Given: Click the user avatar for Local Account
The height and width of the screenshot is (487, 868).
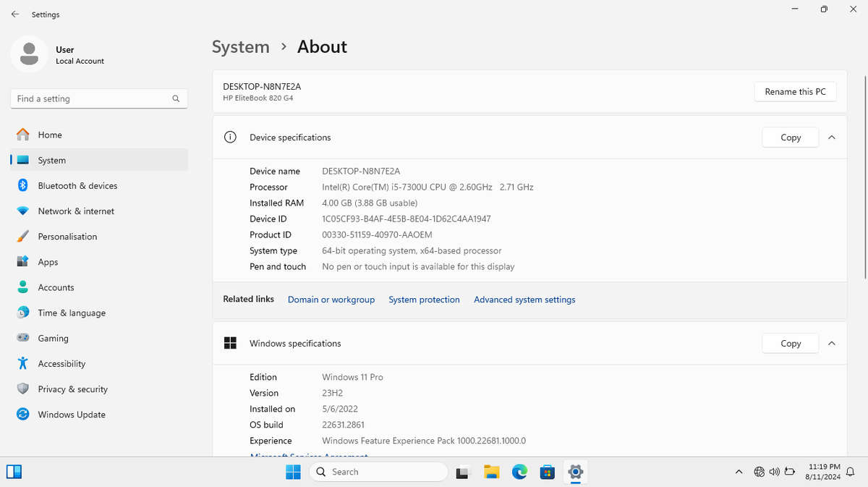Looking at the screenshot, I should pos(29,54).
